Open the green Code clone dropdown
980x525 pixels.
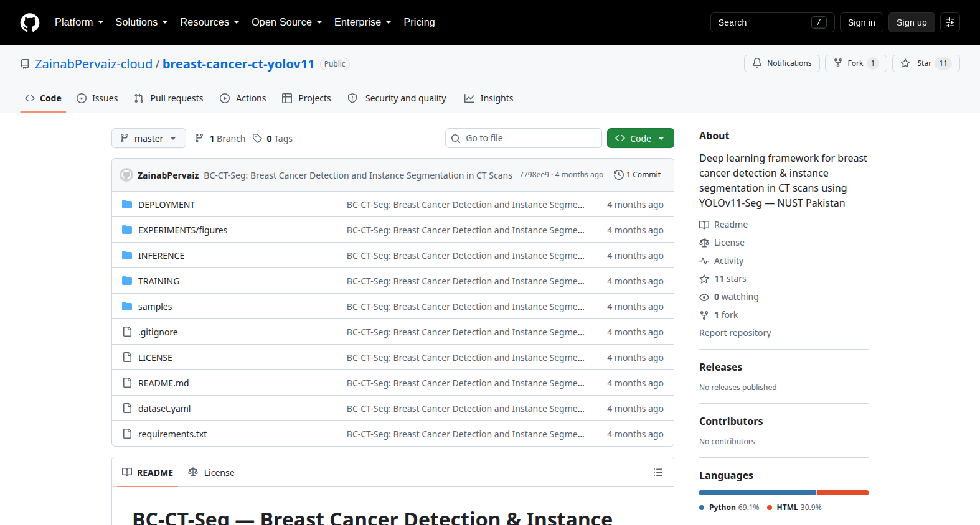click(x=641, y=138)
